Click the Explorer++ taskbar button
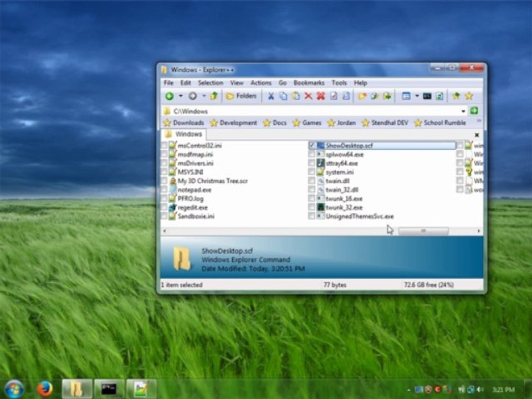The image size is (532, 399). tap(77, 389)
